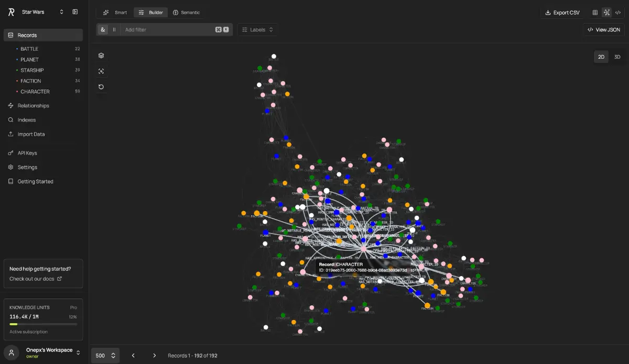Click the Import Data upload icon
This screenshot has height=364, width=629.
(10, 134)
